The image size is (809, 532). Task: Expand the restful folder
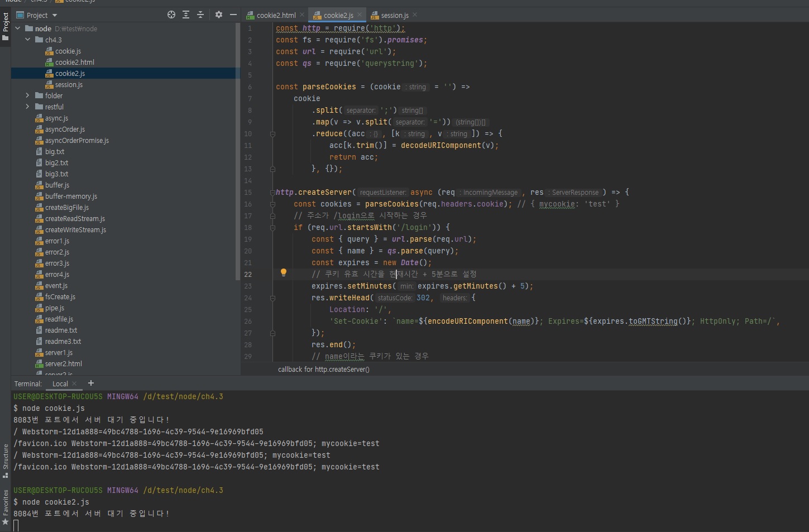27,107
